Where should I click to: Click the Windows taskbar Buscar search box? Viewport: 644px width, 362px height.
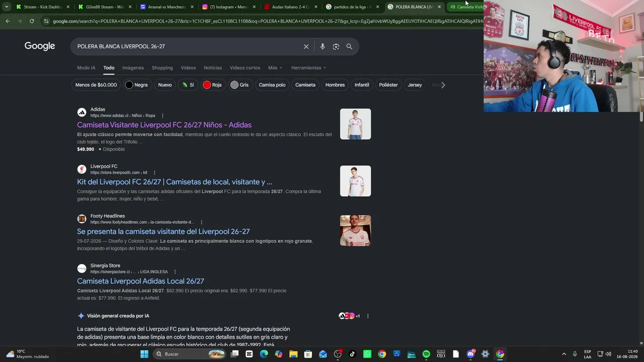pos(190,354)
